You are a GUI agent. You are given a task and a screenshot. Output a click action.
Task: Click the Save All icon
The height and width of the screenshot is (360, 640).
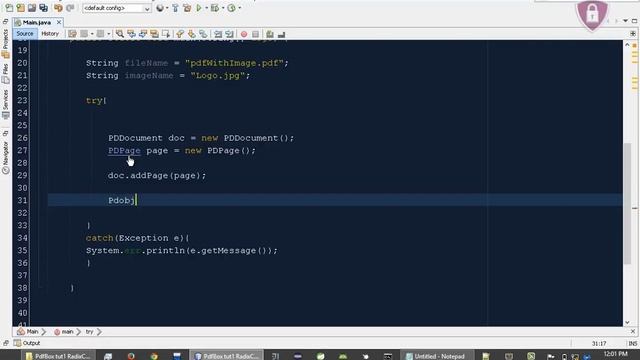43,8
